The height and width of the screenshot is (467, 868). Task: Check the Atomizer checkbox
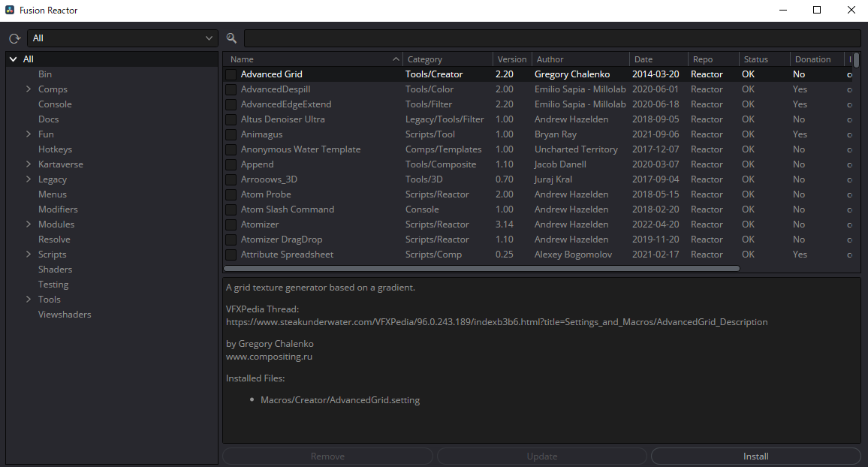pyautogui.click(x=231, y=224)
